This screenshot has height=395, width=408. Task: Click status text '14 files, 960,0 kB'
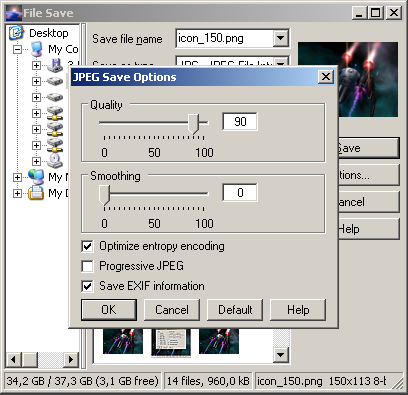pos(208,381)
